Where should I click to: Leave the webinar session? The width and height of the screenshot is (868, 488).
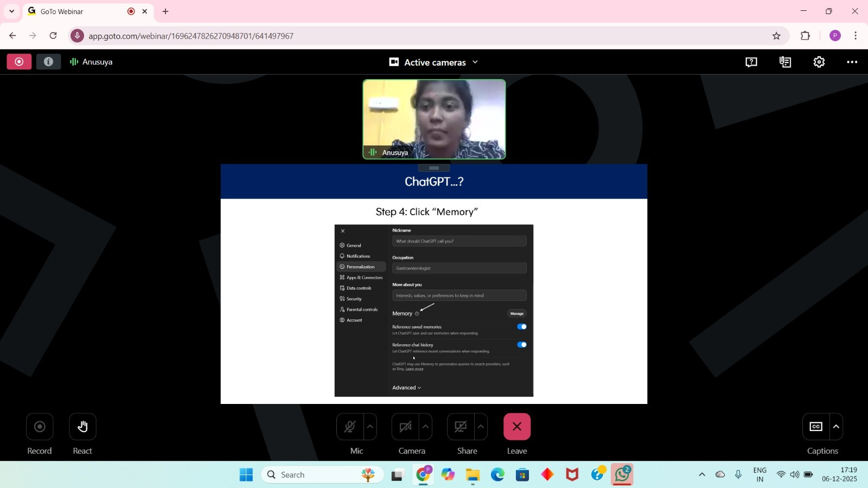click(517, 427)
